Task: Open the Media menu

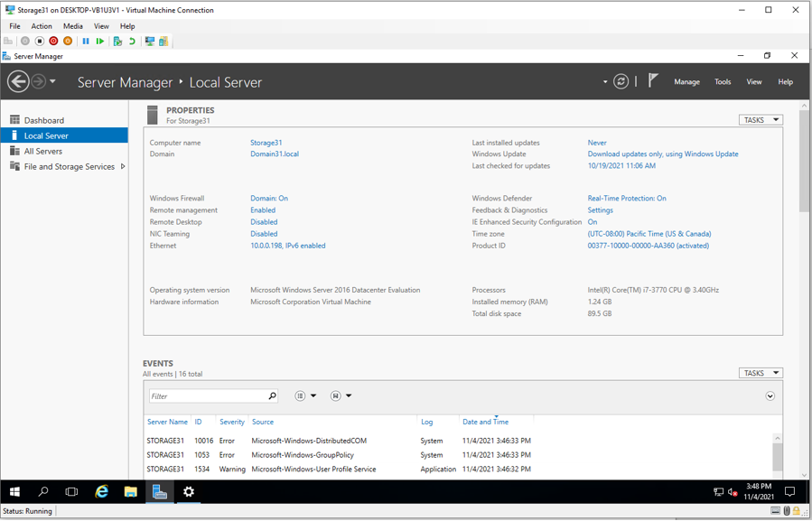Action: pyautogui.click(x=73, y=26)
